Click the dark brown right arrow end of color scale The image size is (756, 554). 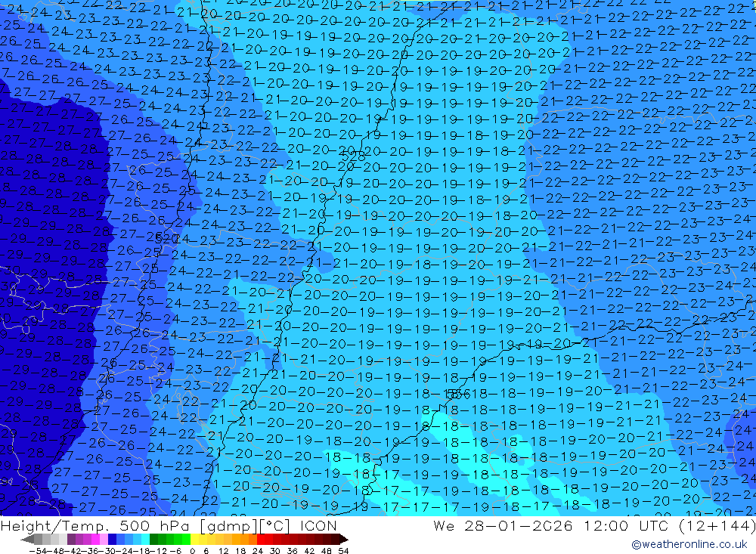point(344,540)
